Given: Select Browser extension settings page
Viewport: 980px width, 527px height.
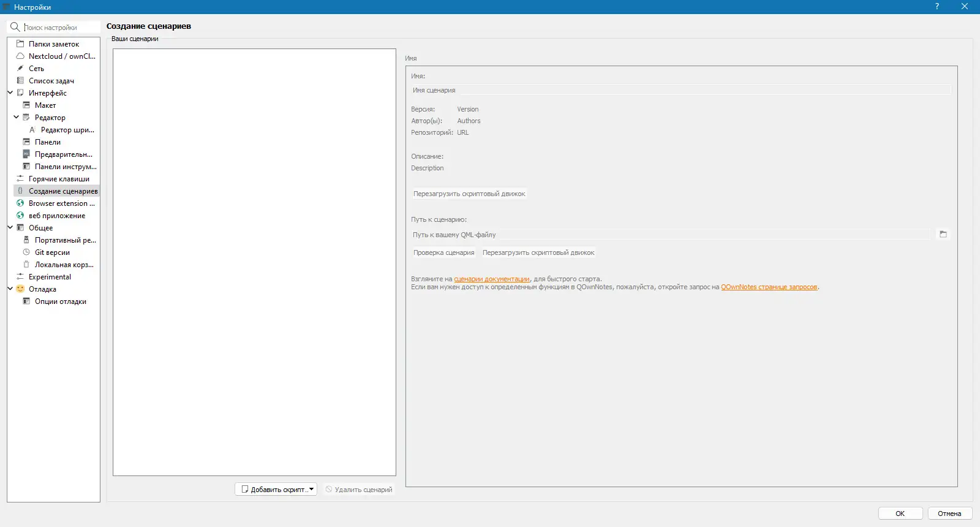Looking at the screenshot, I should click(x=61, y=203).
